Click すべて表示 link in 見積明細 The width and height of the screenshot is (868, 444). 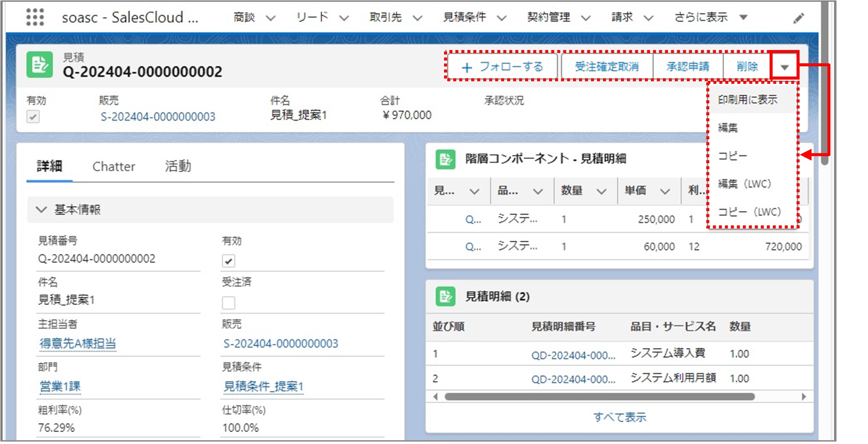(x=619, y=417)
